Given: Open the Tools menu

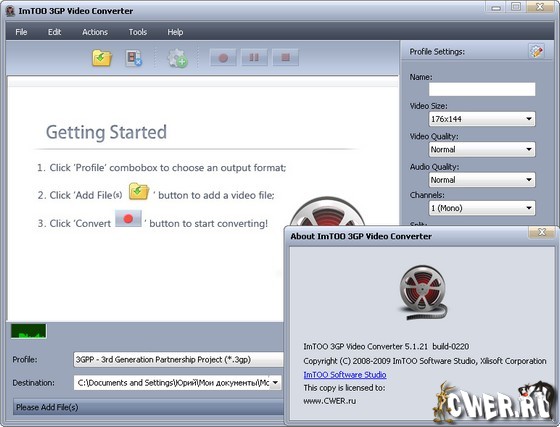Looking at the screenshot, I should click(x=138, y=32).
